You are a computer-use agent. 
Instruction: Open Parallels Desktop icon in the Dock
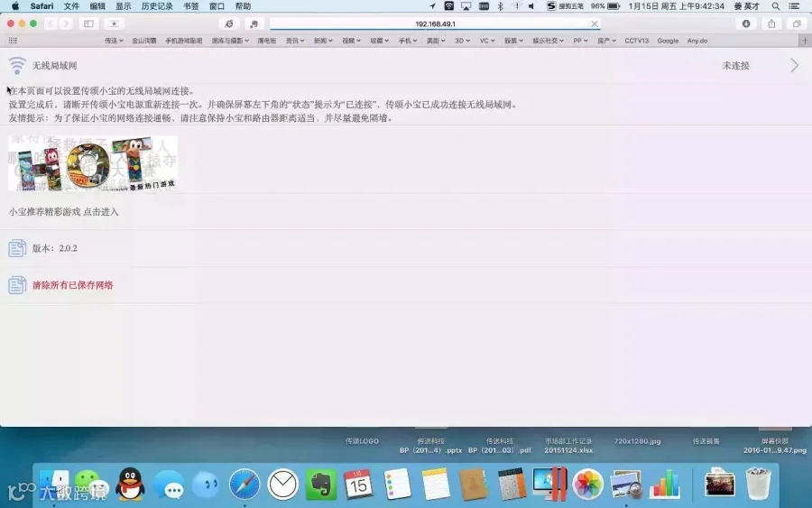550,485
